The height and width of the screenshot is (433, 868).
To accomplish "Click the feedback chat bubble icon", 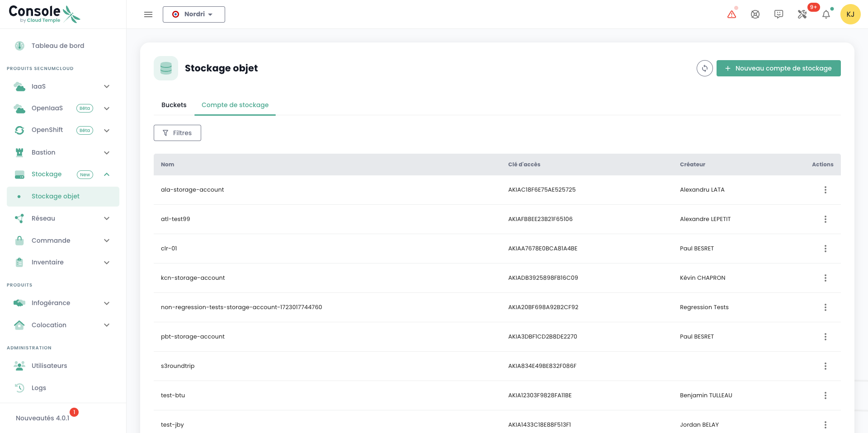I will coord(778,14).
